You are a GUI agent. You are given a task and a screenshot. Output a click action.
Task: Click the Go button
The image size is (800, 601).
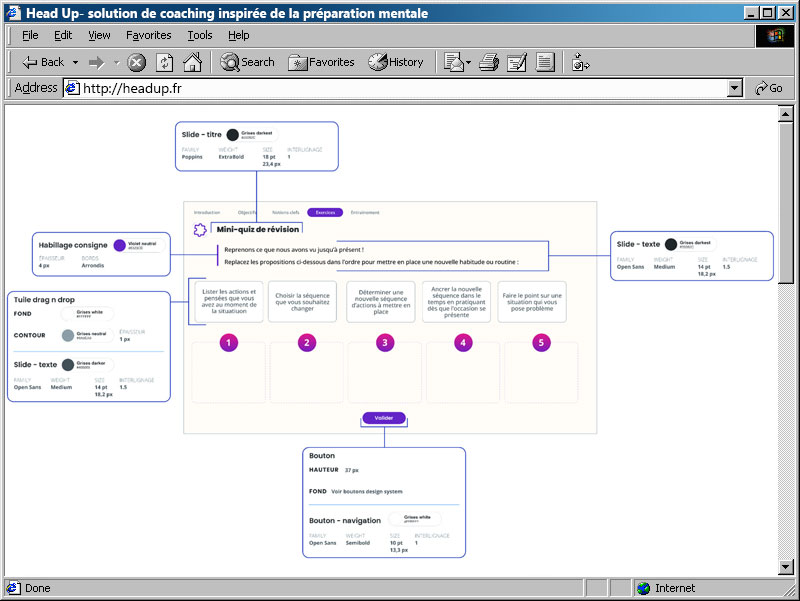click(x=768, y=88)
